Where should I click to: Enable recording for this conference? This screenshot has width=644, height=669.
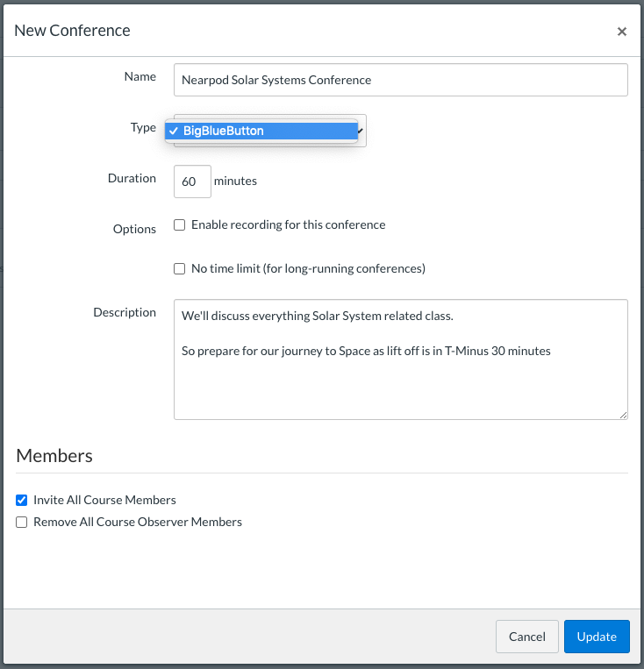click(180, 224)
